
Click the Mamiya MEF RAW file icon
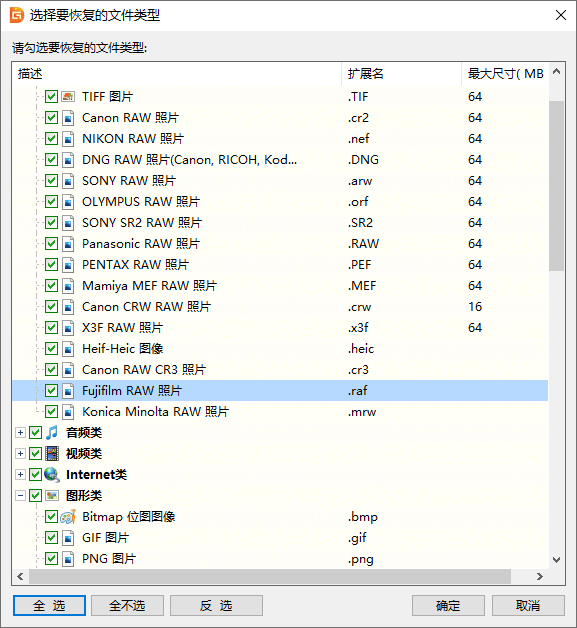click(68, 286)
